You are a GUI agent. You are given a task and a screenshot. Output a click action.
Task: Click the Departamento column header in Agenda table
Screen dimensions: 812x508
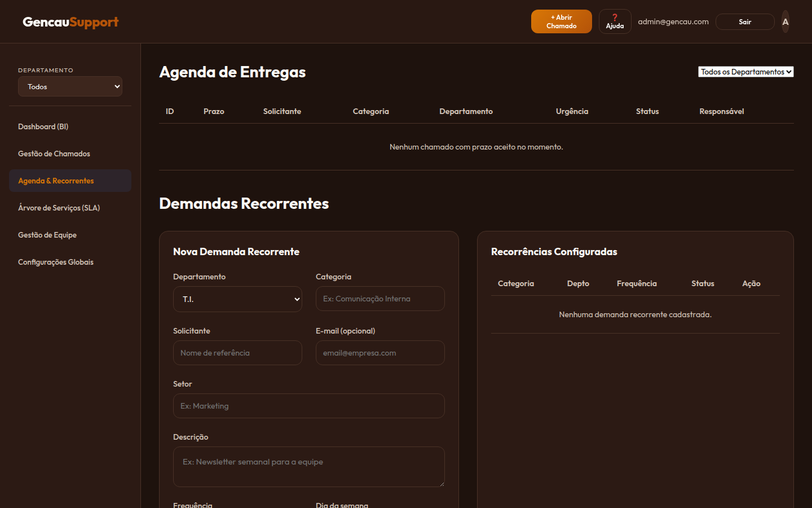(x=466, y=111)
